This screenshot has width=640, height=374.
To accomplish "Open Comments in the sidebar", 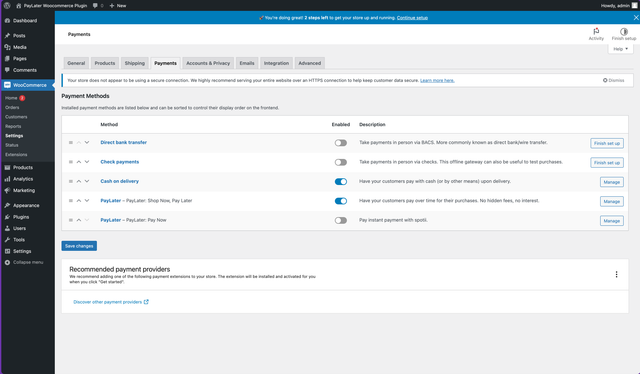I will click(24, 70).
